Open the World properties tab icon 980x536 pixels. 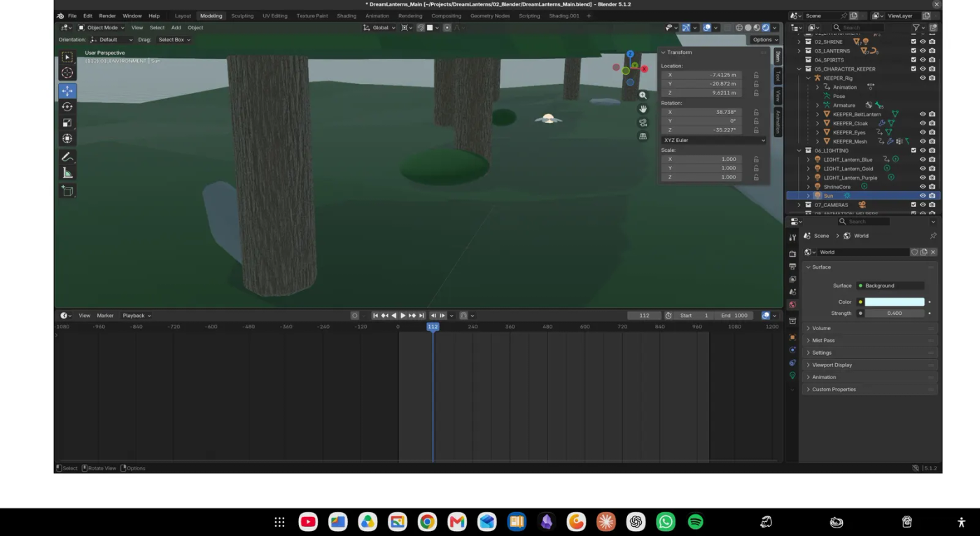792,304
